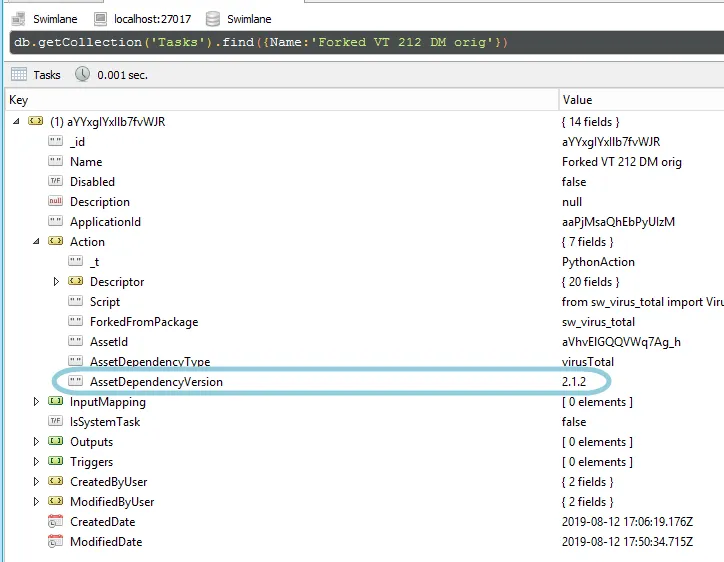Click into the query command field
724x562 pixels.
tap(367, 42)
